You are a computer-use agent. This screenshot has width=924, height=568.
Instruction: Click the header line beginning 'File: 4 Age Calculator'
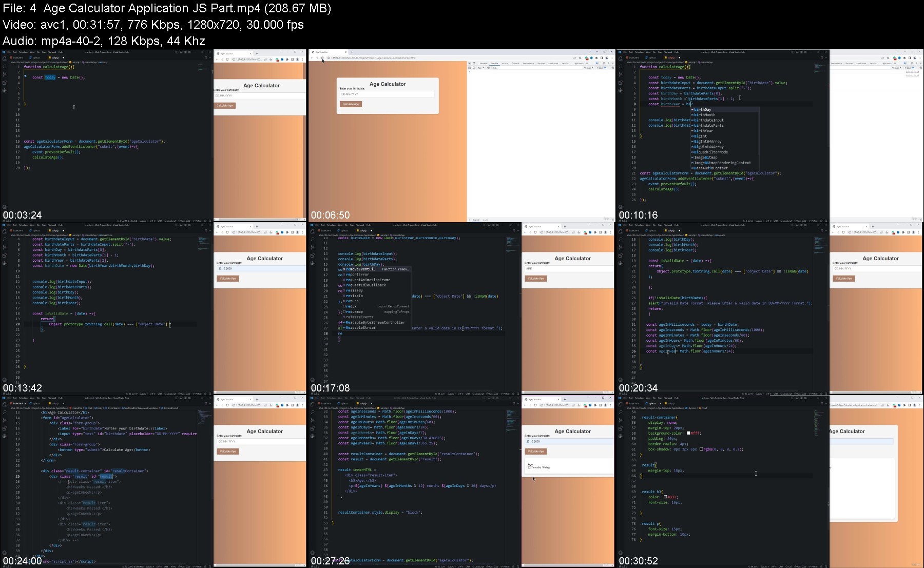(167, 8)
